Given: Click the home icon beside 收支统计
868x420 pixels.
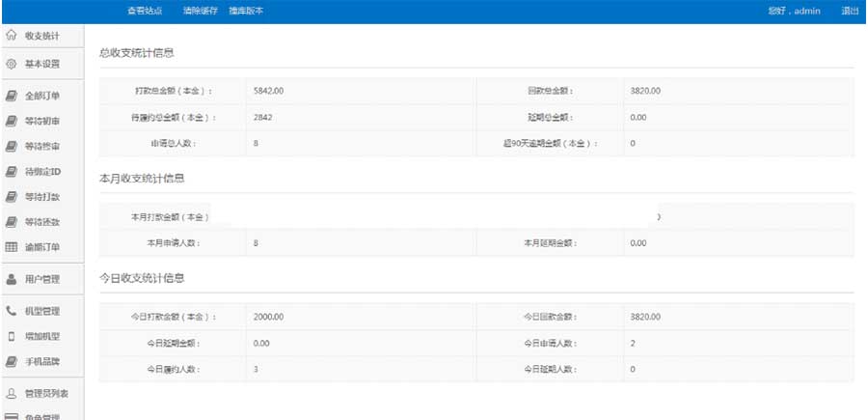Looking at the screenshot, I should pyautogui.click(x=12, y=36).
